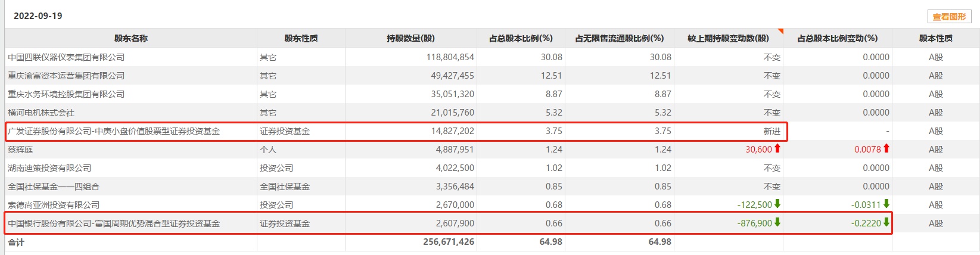Click the green down arrow beside -122,500
The image size is (980, 255).
pos(777,204)
